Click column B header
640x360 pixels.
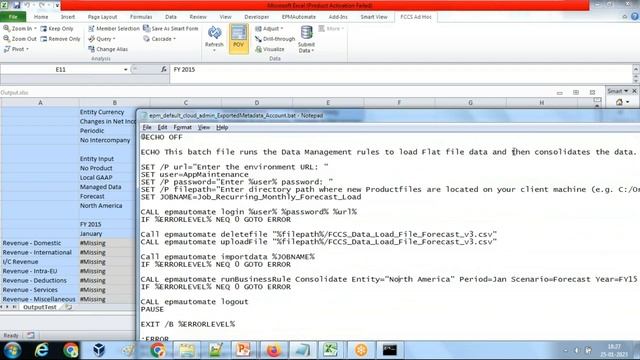click(114, 103)
